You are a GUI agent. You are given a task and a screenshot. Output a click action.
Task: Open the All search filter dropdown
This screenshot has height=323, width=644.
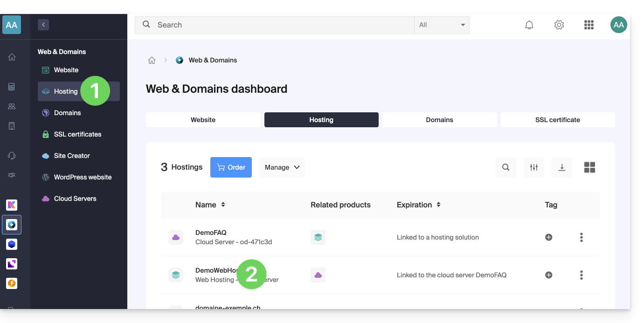click(x=442, y=25)
